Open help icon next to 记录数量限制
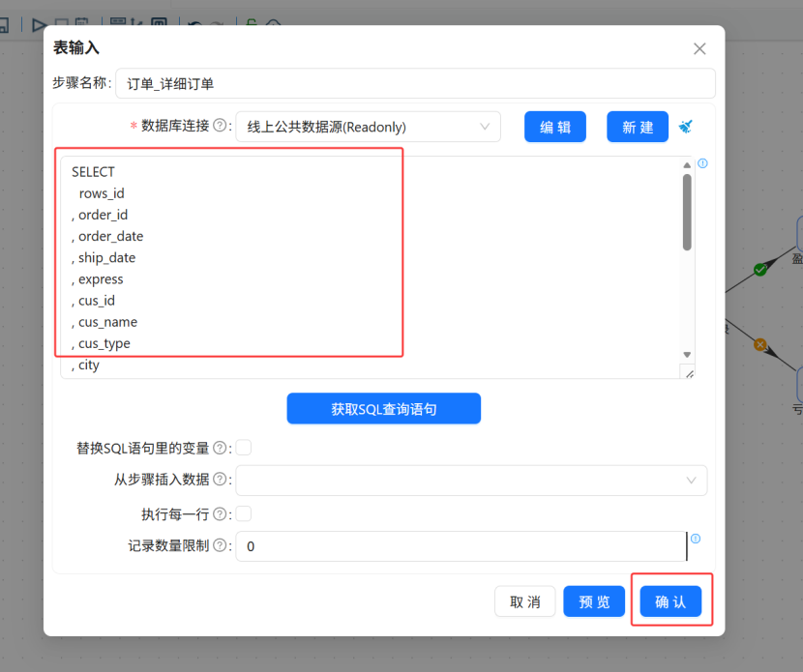 tap(220, 545)
